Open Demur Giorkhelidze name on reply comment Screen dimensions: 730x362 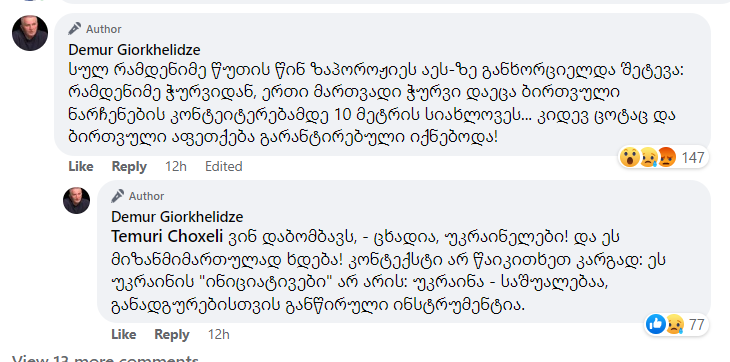click(x=177, y=217)
